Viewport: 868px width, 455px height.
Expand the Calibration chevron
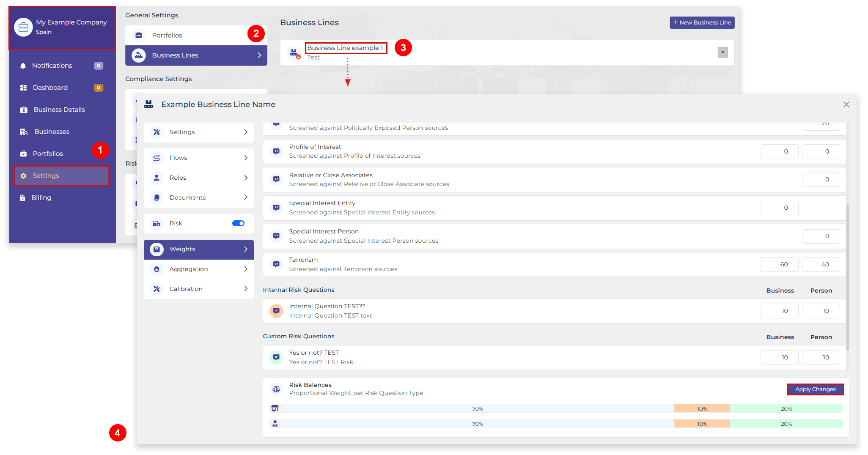point(246,289)
